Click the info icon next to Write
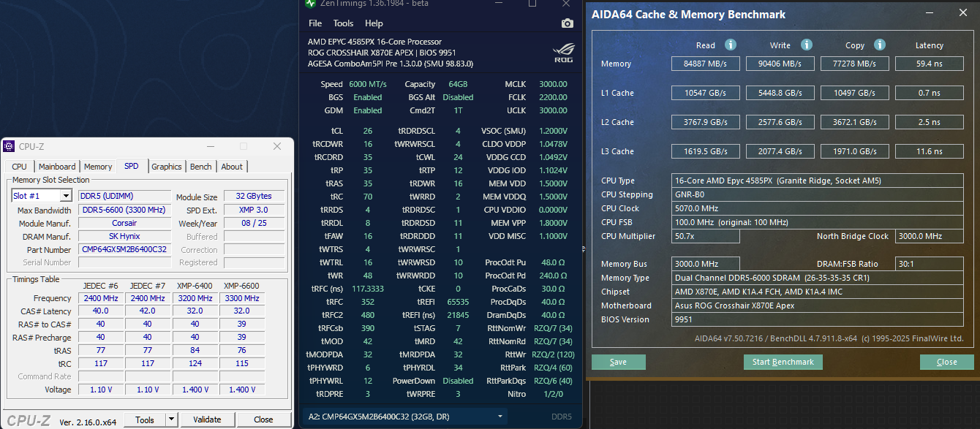This screenshot has width=980, height=429. pyautogui.click(x=807, y=45)
